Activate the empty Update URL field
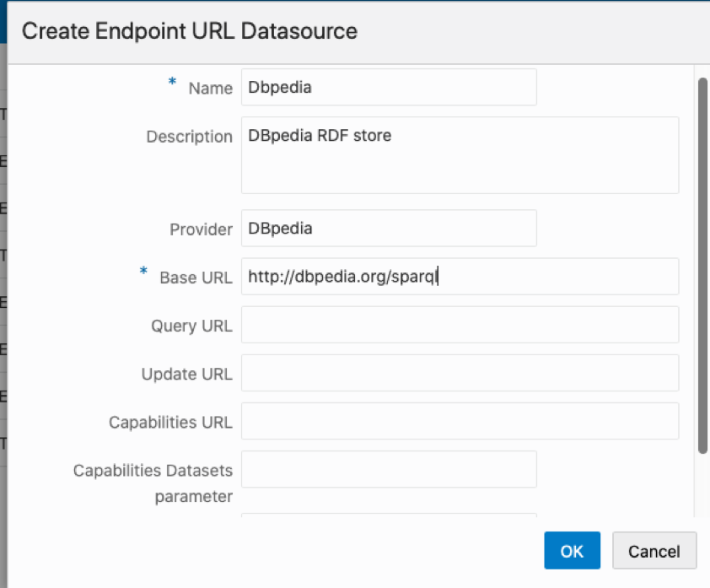Screen dimensions: 710x588 click(x=460, y=373)
